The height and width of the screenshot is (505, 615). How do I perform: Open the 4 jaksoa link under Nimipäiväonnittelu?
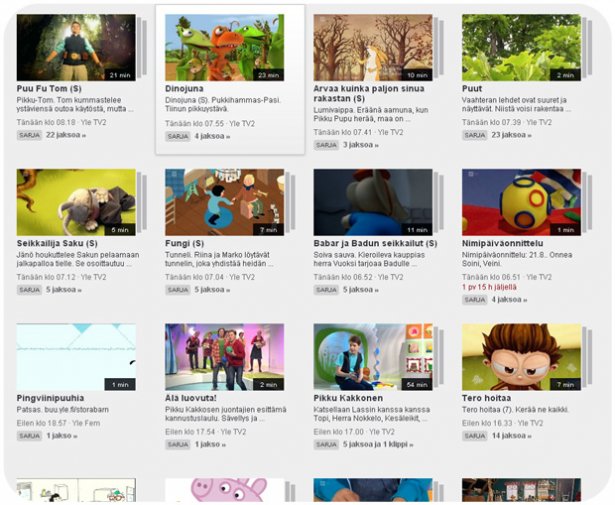coord(509,300)
